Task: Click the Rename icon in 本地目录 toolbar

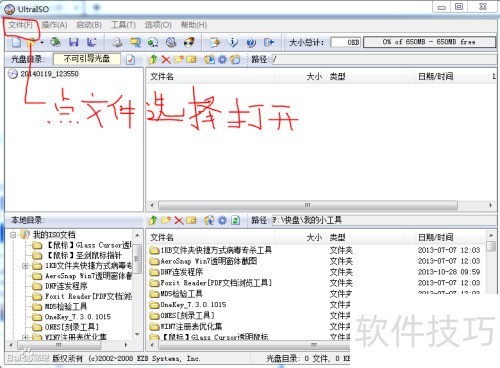Action: click(x=191, y=220)
